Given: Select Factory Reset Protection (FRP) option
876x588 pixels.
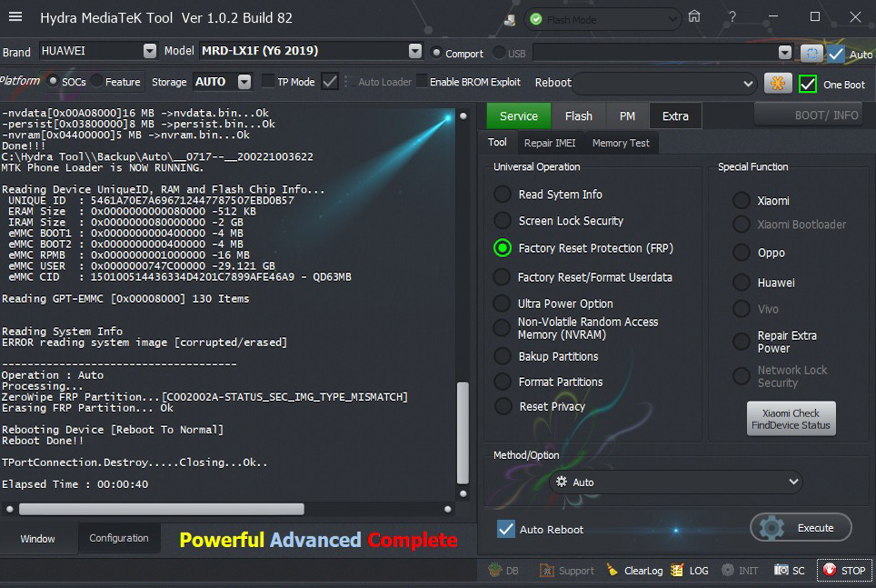Looking at the screenshot, I should click(503, 247).
